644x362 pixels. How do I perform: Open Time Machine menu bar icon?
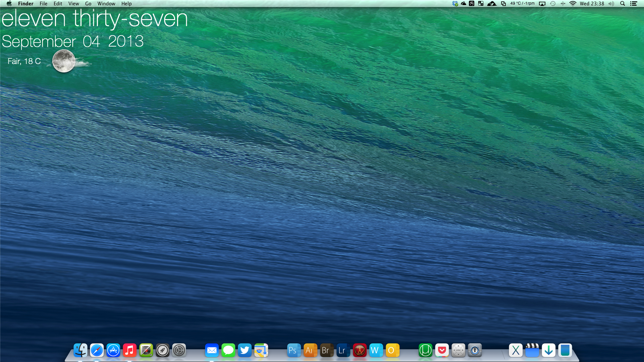553,4
